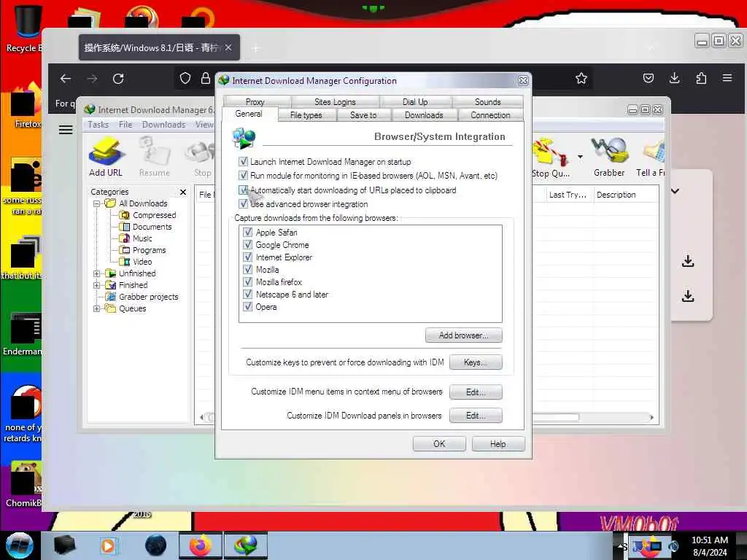Click the padlock site security icon
The width and height of the screenshot is (747, 560).
click(x=205, y=79)
